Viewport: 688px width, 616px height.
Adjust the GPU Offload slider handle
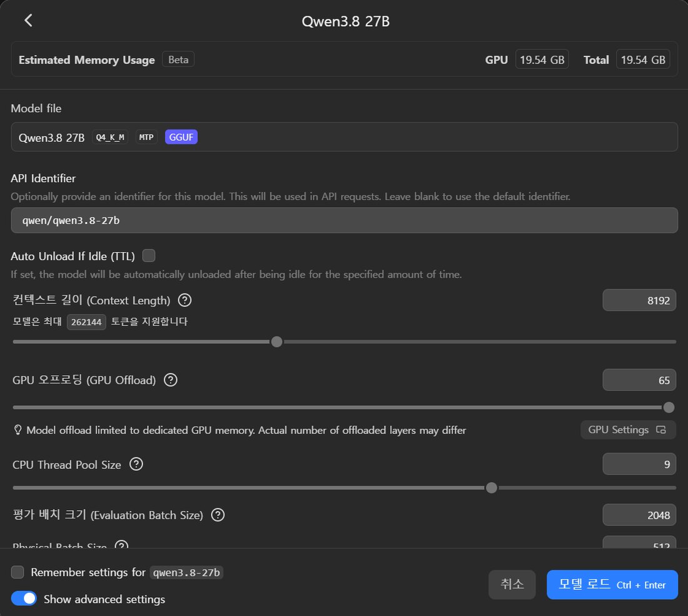669,408
